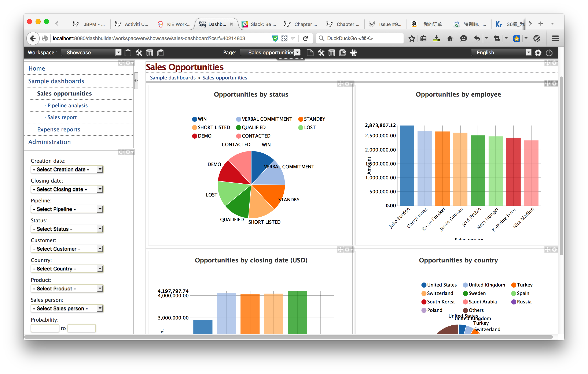Open the Select Country filter dropdown
The image size is (588, 374).
[67, 269]
